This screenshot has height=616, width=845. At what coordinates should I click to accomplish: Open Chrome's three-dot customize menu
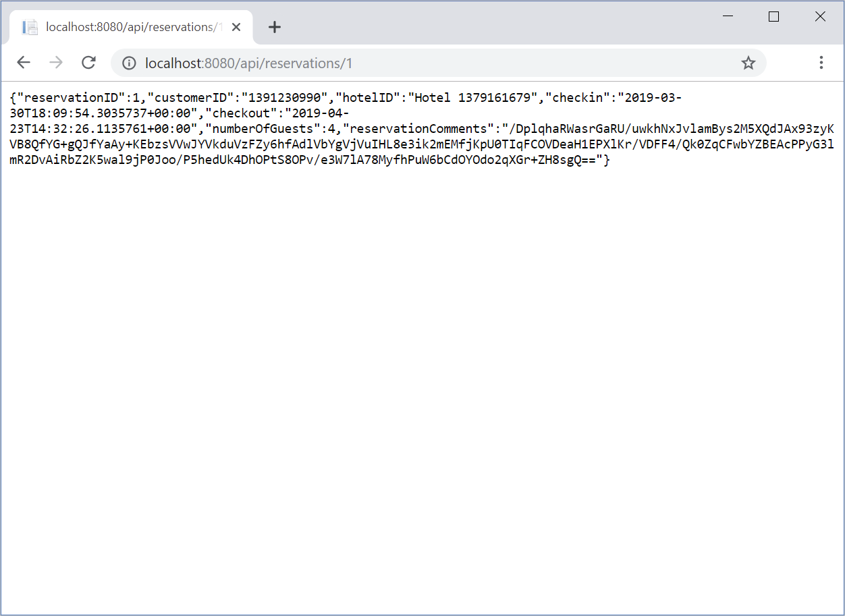(821, 62)
